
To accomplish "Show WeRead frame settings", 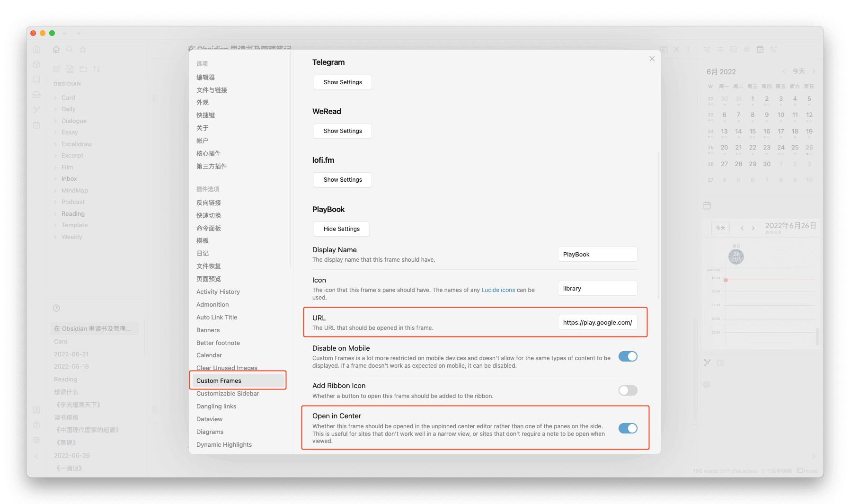I will pos(343,131).
